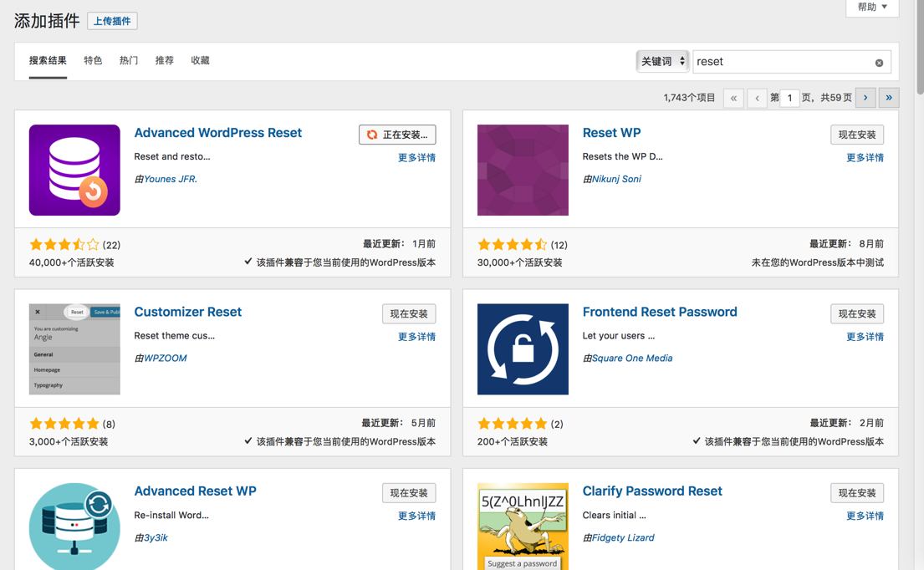Switch to the 热门 tab
This screenshot has height=570, width=924.
[x=129, y=61]
